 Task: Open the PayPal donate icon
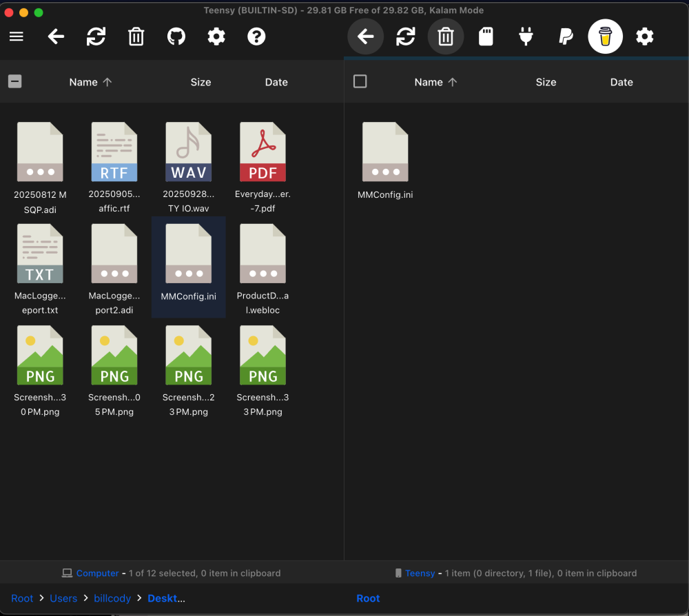click(x=566, y=37)
